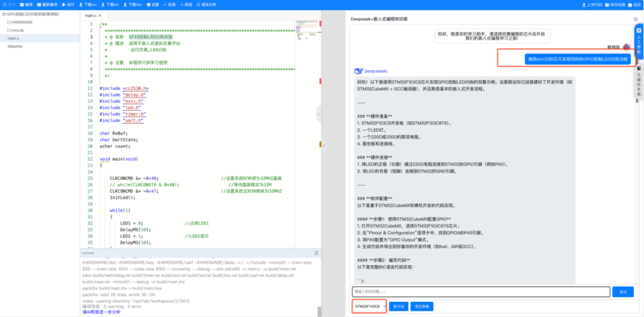The width and height of the screenshot is (644, 317).
Task: Click the '编译完成: 0 warning, 0 error' console line
Action: (112, 306)
